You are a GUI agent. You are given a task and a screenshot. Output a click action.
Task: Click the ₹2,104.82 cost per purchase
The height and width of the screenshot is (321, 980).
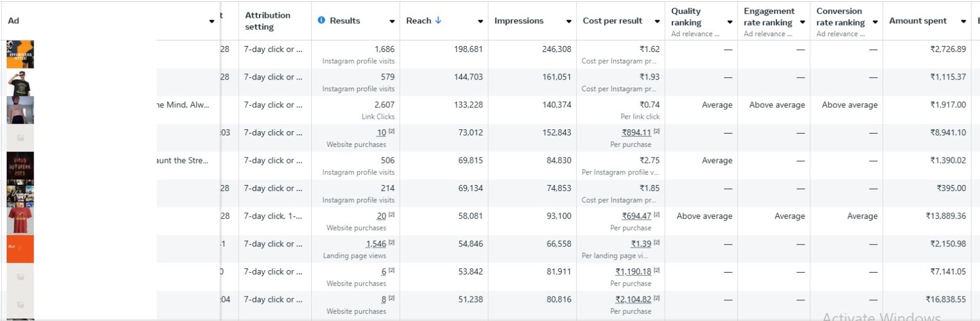(x=633, y=300)
